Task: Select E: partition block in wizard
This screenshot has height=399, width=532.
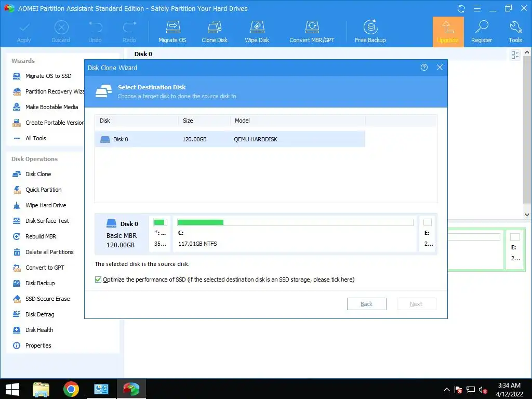Action: [428, 234]
